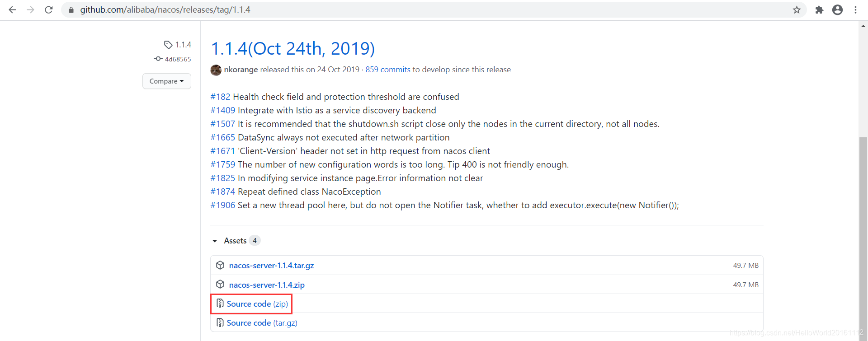Click the file icon for Source code (zip)
The height and width of the screenshot is (341, 868).
click(x=220, y=304)
